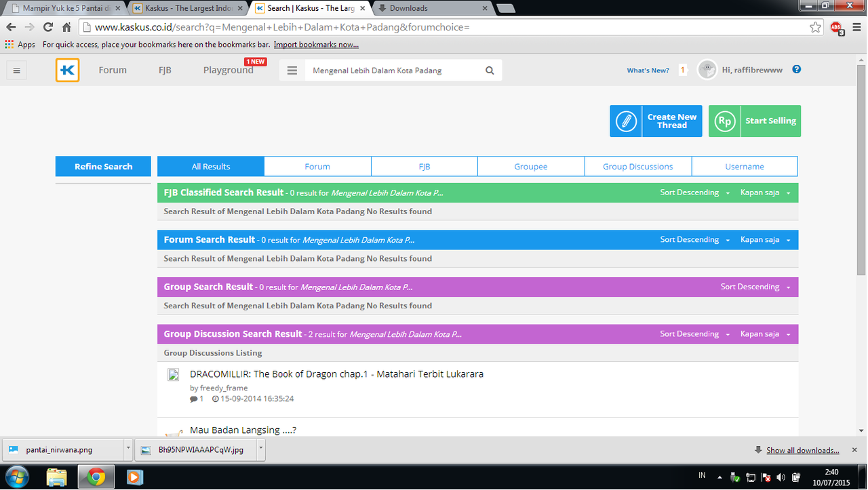Click the search magnifier icon

click(490, 70)
